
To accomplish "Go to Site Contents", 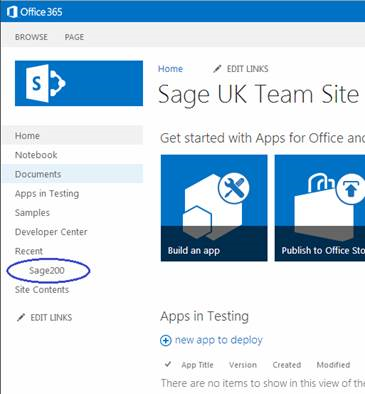I will click(x=42, y=290).
